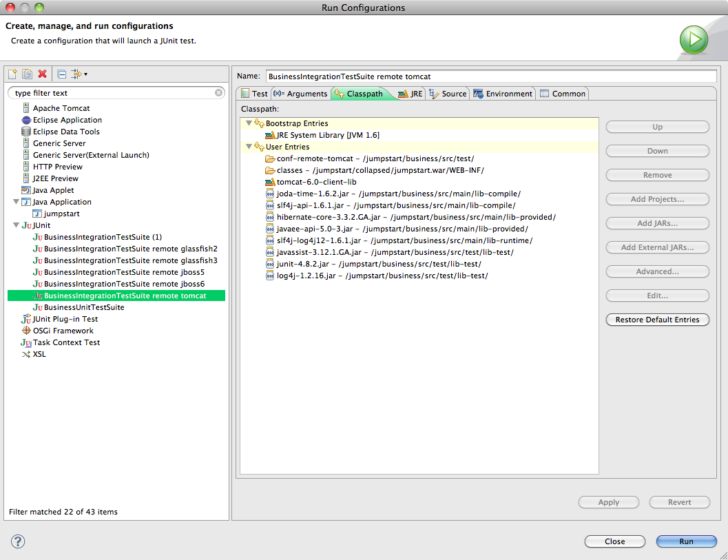The image size is (728, 560).
Task: Click the classes folder icon
Action: pos(270,170)
